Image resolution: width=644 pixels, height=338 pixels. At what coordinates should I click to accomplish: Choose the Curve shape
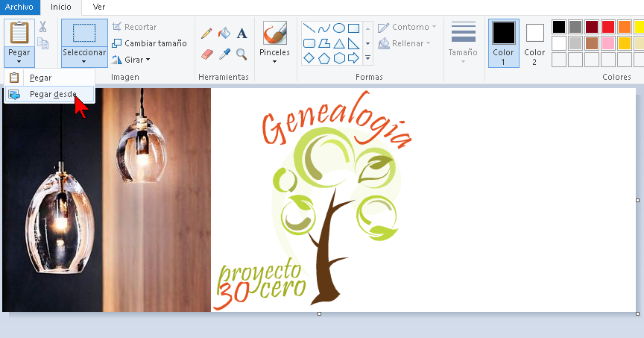click(x=324, y=28)
